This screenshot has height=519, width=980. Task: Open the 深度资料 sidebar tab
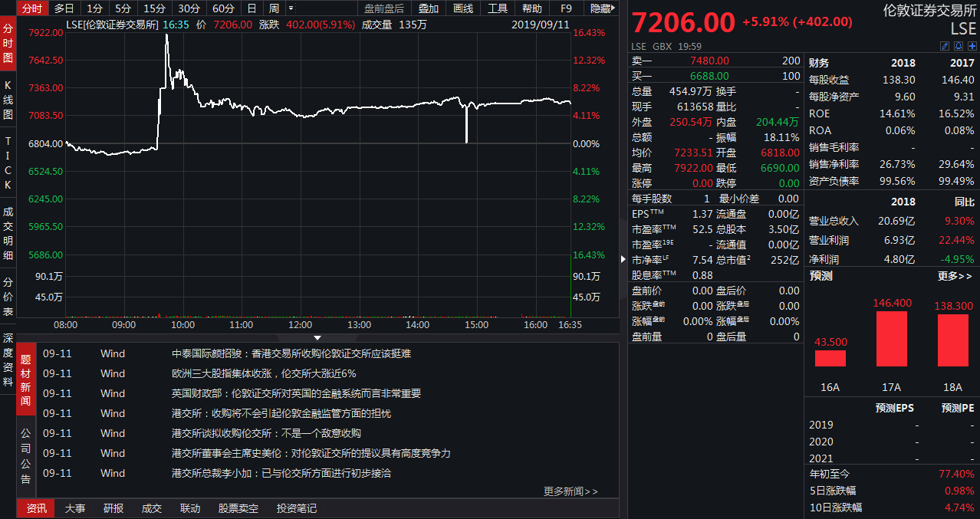(8, 360)
